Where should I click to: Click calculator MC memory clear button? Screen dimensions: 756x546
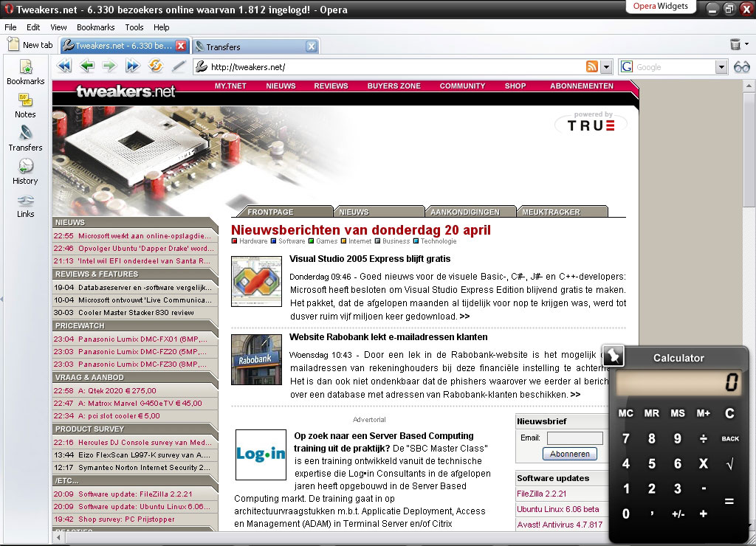[x=626, y=413]
